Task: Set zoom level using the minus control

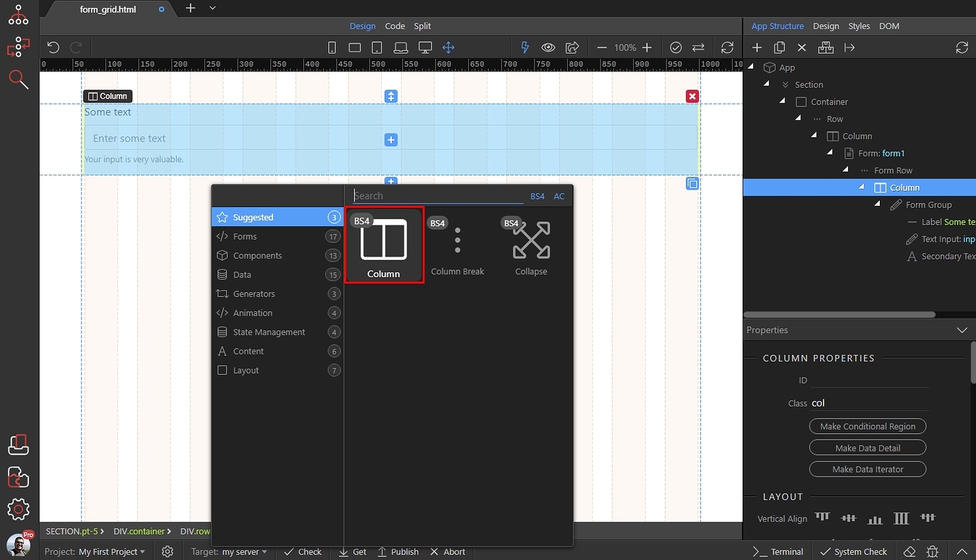Action: 602,47
